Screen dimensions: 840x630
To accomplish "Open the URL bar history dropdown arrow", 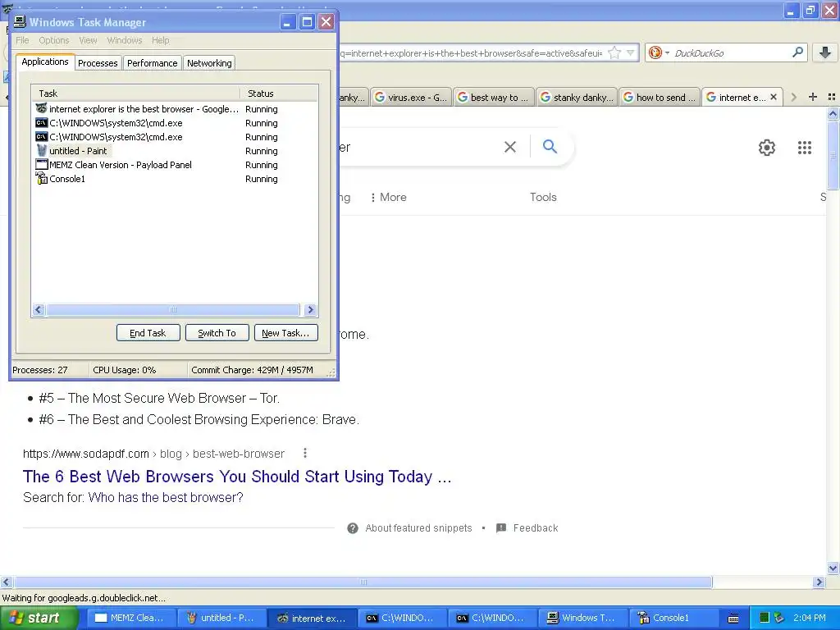I will click(x=631, y=52).
